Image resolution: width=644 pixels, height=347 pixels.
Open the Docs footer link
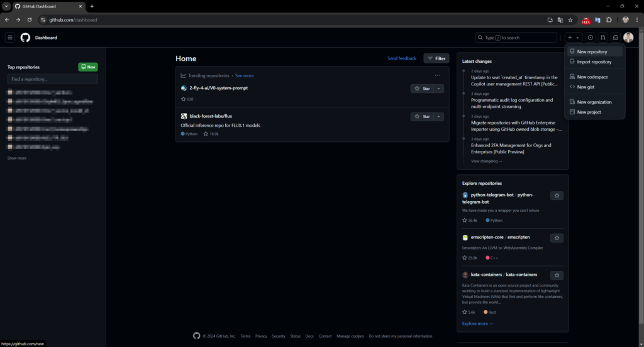click(309, 336)
